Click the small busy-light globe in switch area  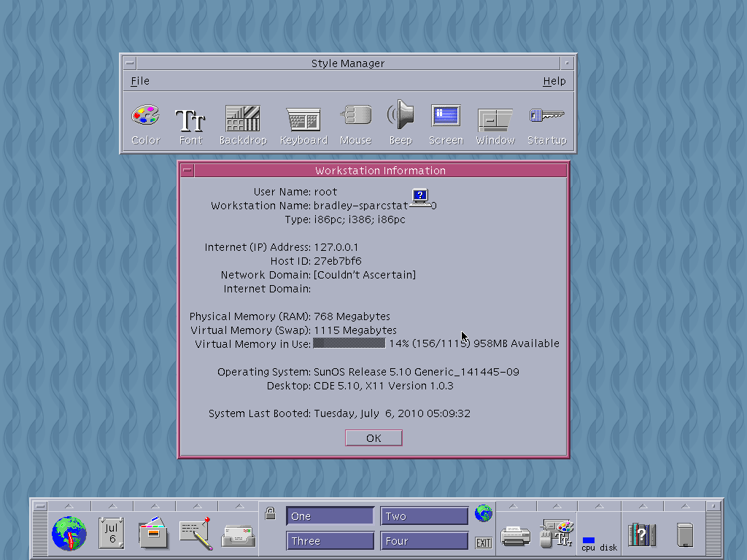(x=484, y=513)
